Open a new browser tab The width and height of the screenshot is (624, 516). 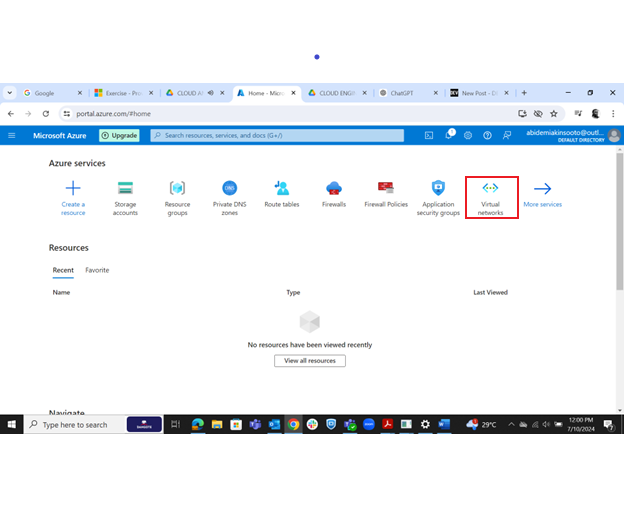coord(524,93)
